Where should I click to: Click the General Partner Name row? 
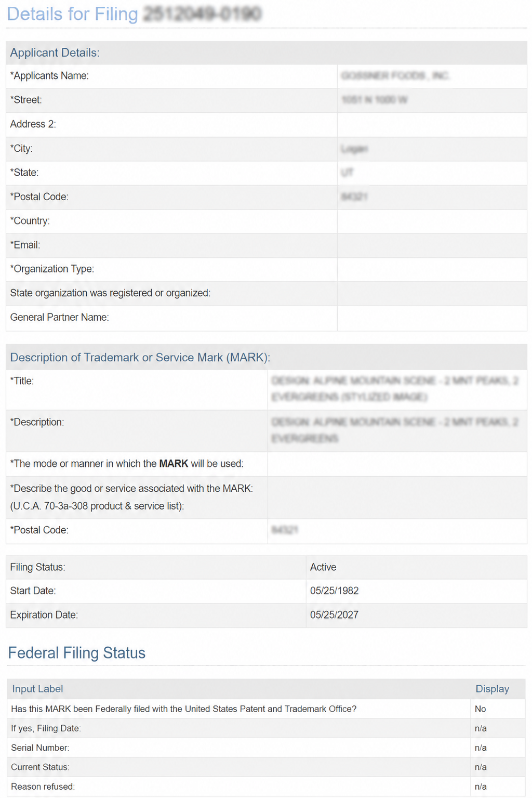point(266,318)
